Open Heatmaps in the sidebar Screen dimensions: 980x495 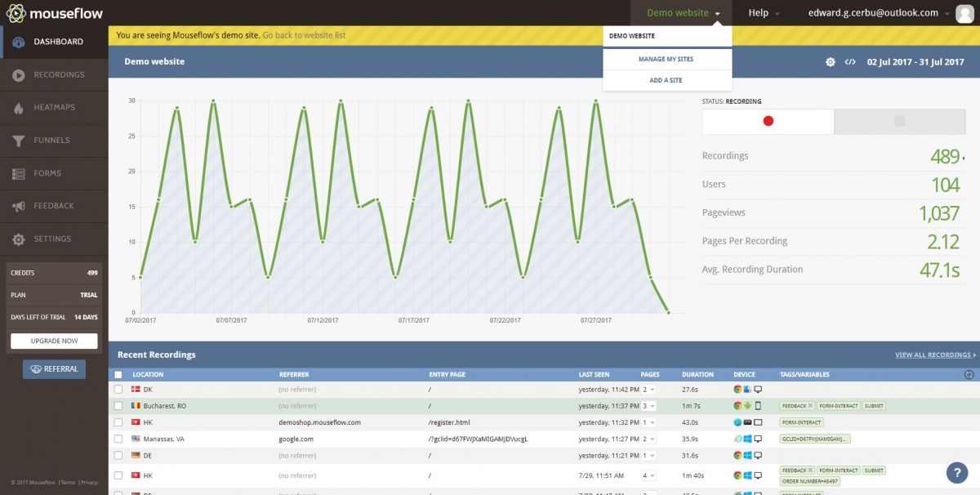(54, 108)
